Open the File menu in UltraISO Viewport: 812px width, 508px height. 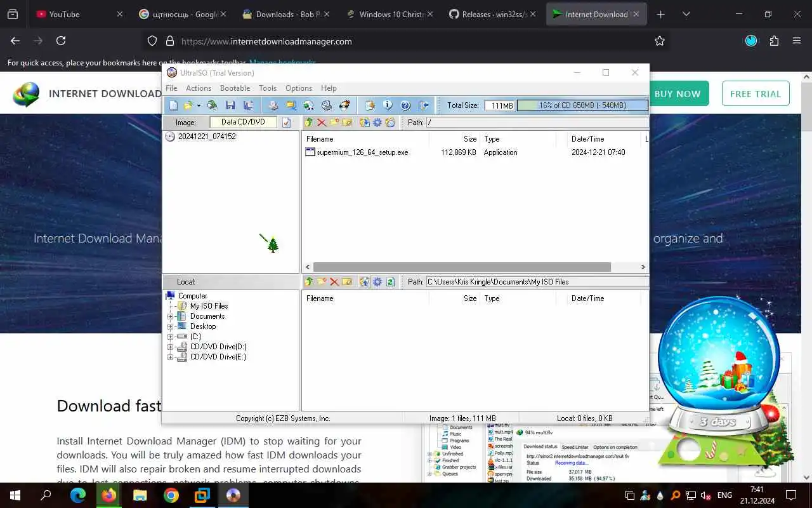171,88
